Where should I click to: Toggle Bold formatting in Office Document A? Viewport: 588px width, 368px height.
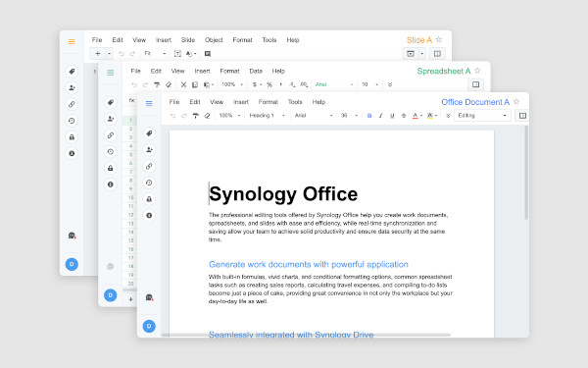(x=369, y=116)
